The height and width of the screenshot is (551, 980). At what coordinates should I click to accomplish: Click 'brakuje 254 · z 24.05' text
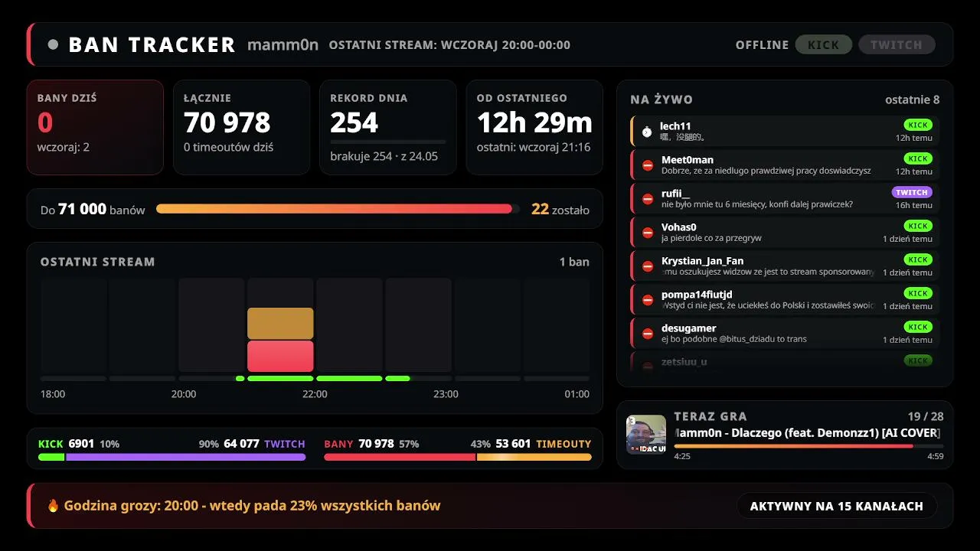(384, 156)
